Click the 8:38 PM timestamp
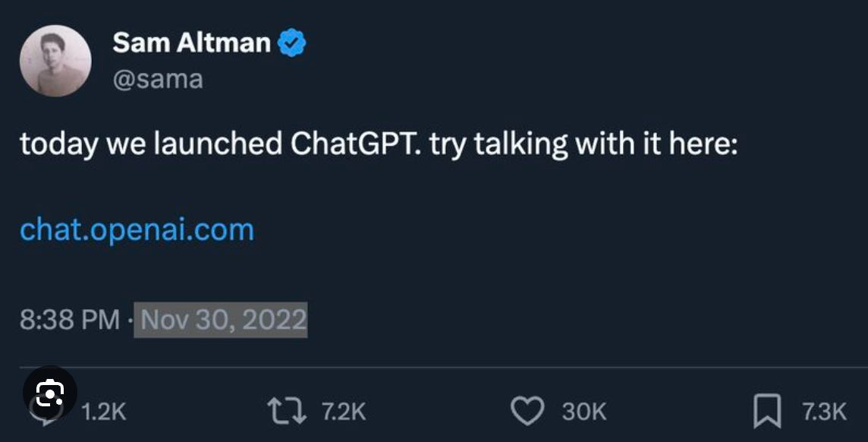 click(69, 320)
